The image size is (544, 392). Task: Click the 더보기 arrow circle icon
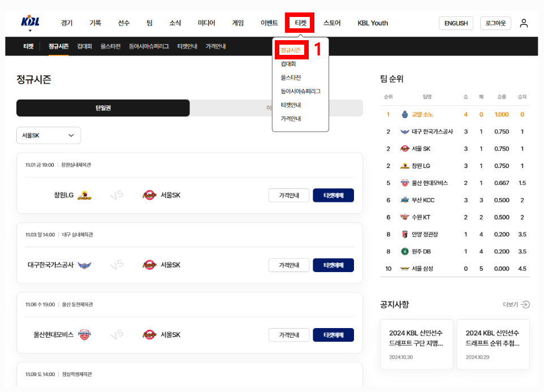pos(525,304)
